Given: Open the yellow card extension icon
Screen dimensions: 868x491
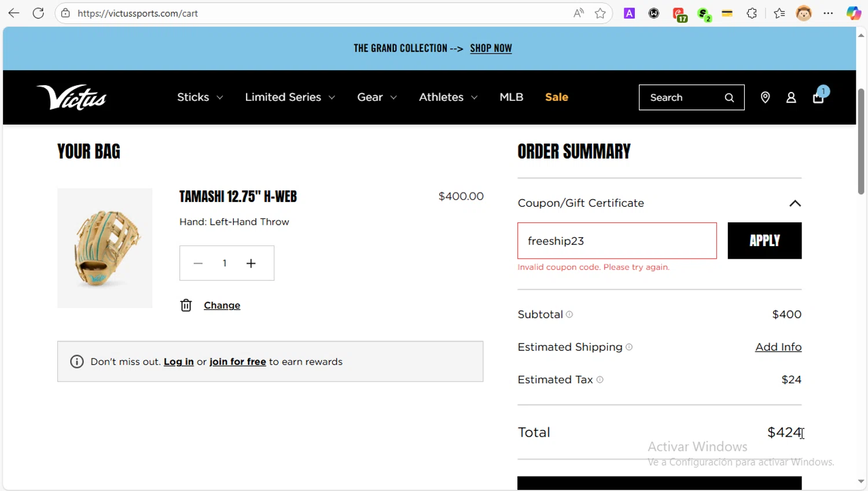Looking at the screenshot, I should (727, 13).
